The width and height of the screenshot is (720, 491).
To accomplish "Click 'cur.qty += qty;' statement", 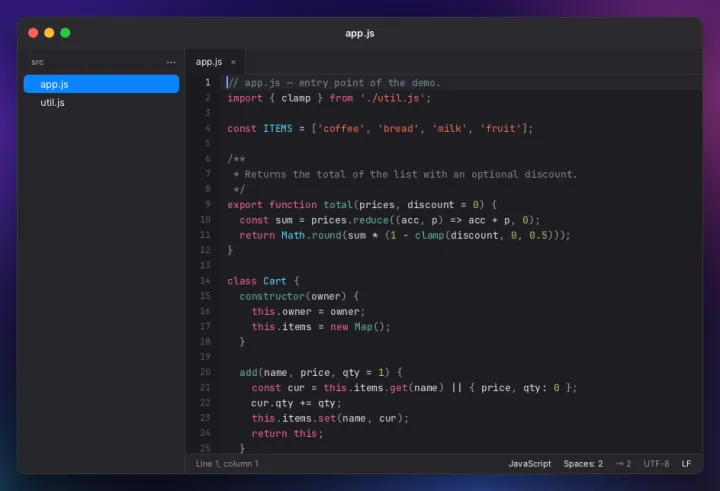I will coord(296,403).
